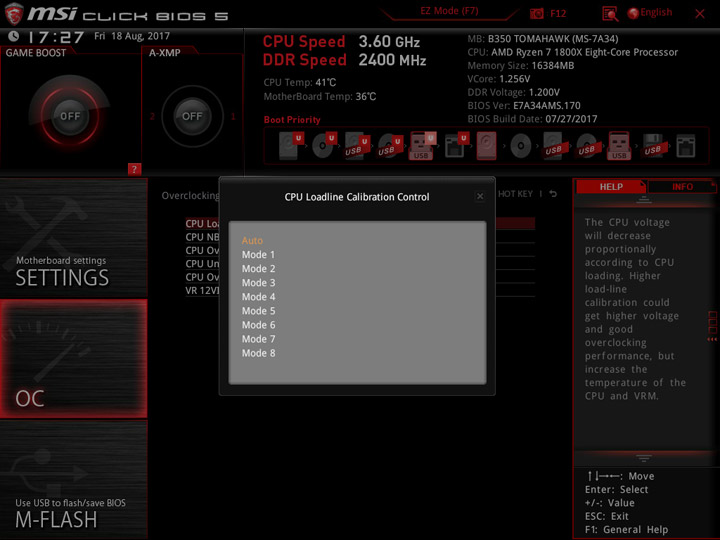Change language via English selector
The width and height of the screenshot is (720, 540).
point(650,13)
